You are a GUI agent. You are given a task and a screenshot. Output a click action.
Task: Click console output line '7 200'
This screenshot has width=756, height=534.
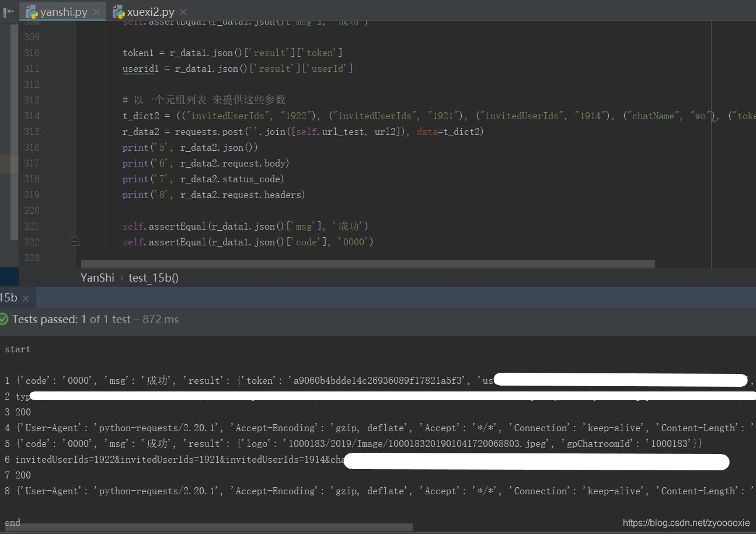tap(18, 475)
